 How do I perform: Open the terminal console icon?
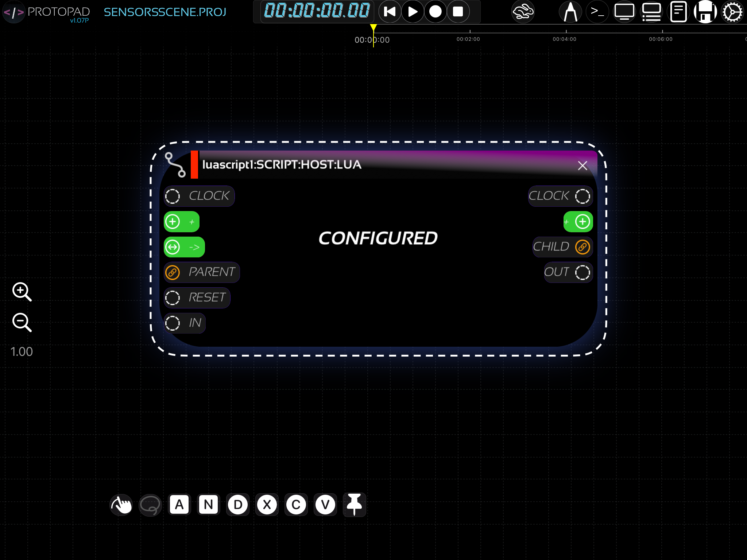point(597,12)
